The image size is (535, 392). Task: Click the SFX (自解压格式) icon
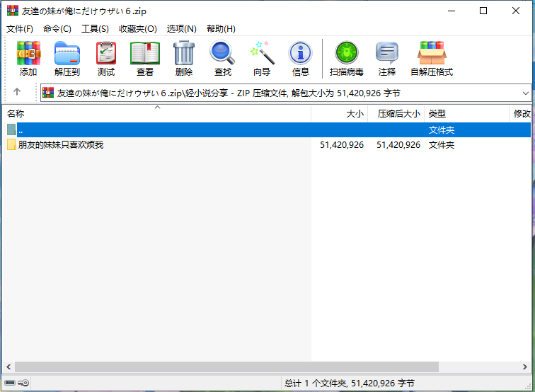[432, 53]
